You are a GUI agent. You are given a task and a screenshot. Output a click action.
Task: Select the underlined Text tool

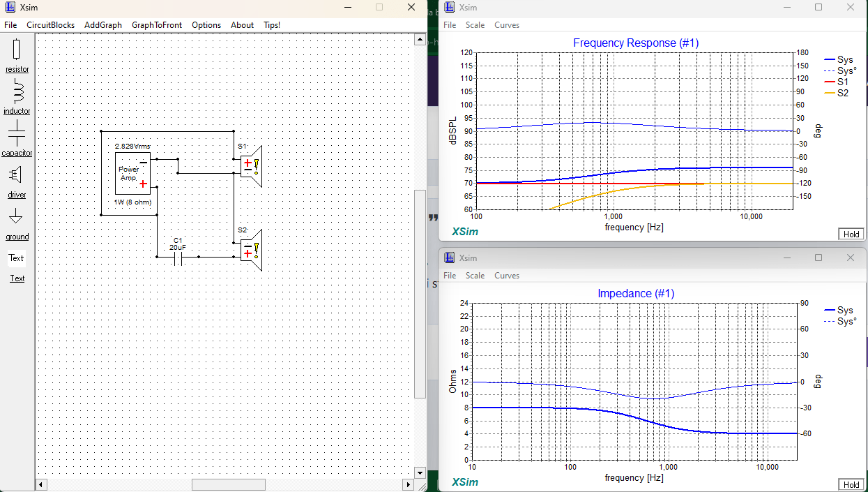tap(17, 278)
